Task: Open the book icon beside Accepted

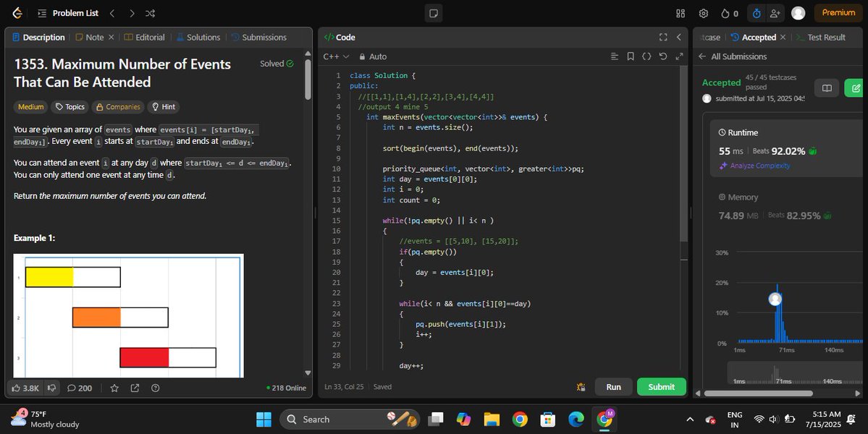Action: point(827,88)
